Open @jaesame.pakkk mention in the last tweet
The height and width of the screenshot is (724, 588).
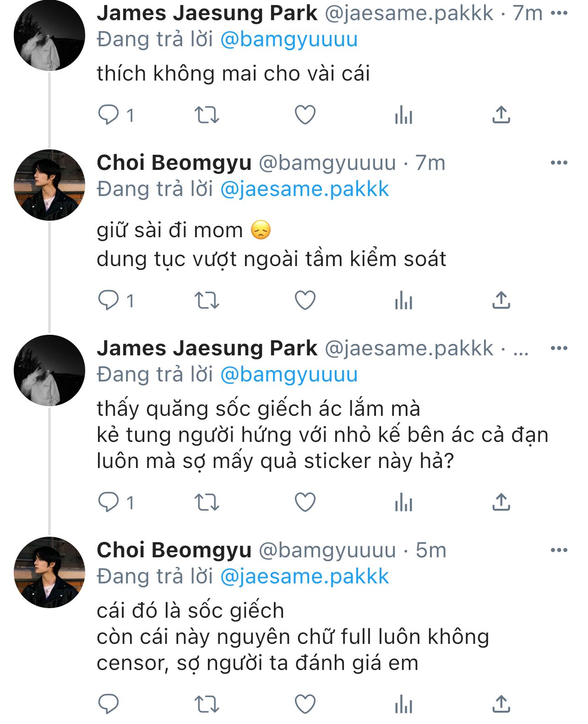pyautogui.click(x=305, y=577)
